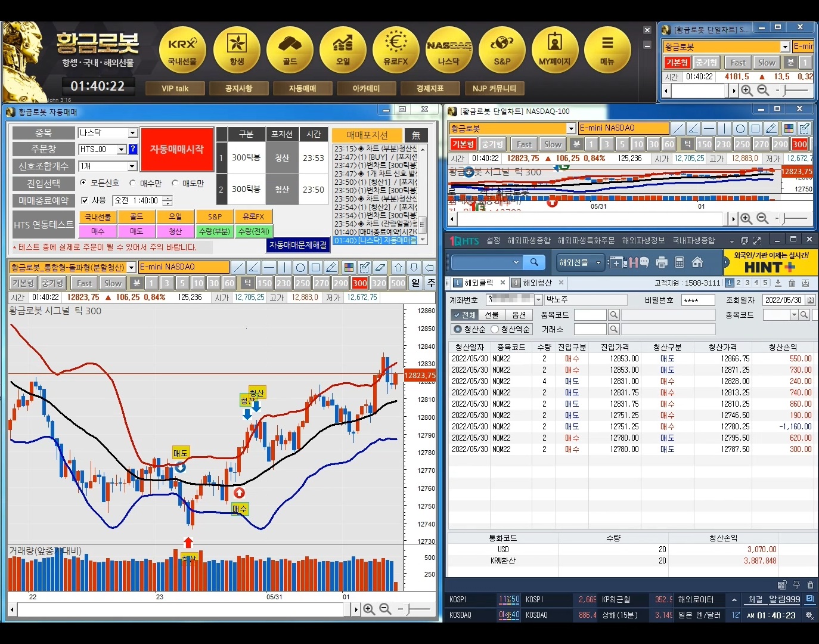The width and height of the screenshot is (819, 644).
Task: Open the 황금로봇_통합형-돌파형 strategy dropdown
Action: pyautogui.click(x=132, y=267)
